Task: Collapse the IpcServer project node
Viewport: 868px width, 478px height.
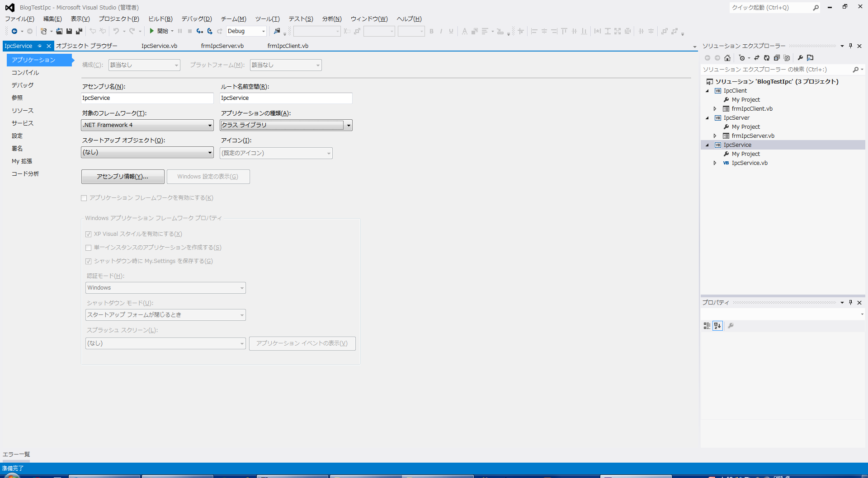Action: tap(708, 118)
